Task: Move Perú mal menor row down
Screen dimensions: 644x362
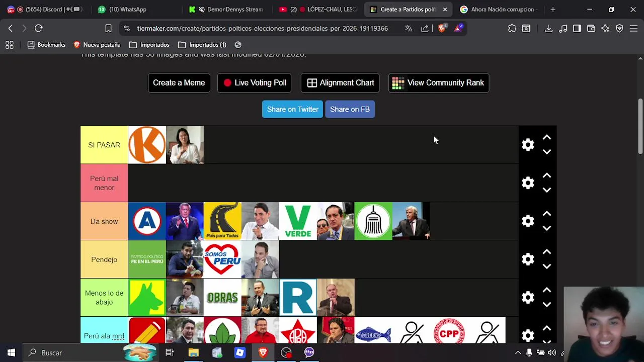Action: pos(547,190)
